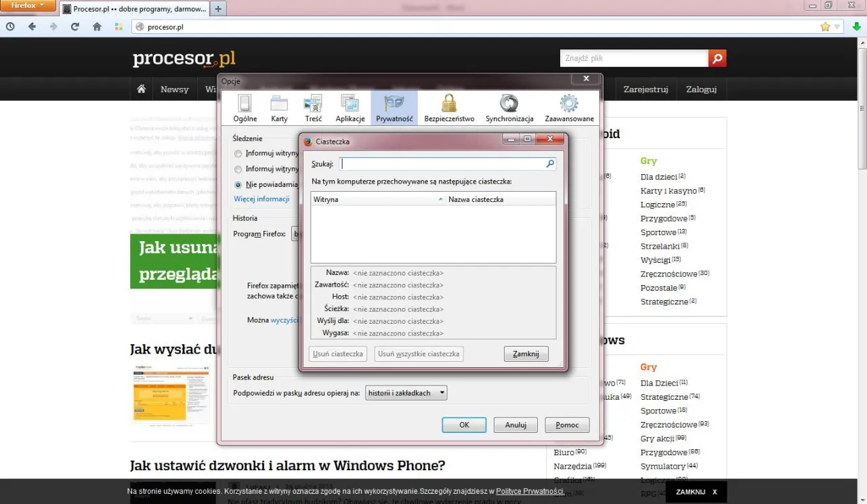Image resolution: width=867 pixels, height=504 pixels.
Task: Select the Nie powiadamiaj radio button
Action: coord(238,184)
